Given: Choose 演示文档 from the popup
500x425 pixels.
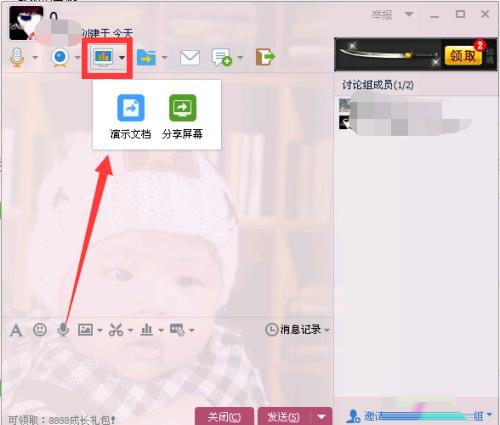Looking at the screenshot, I should (131, 117).
